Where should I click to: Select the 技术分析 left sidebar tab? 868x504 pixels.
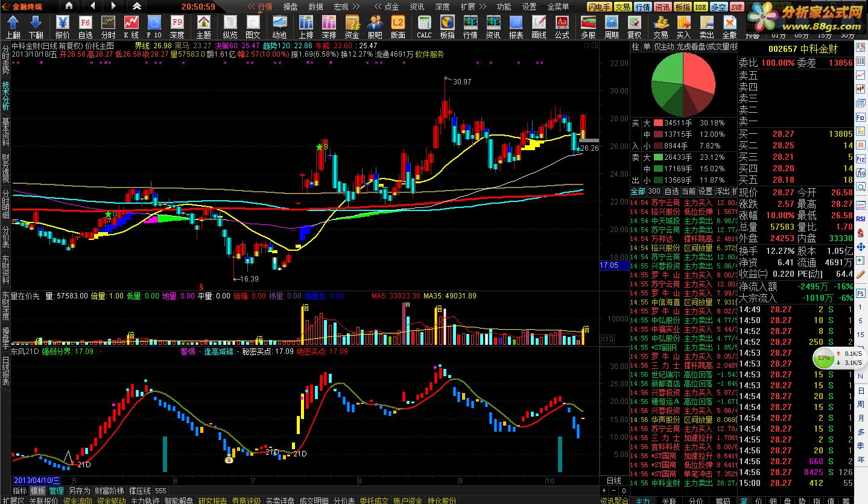pyautogui.click(x=5, y=96)
